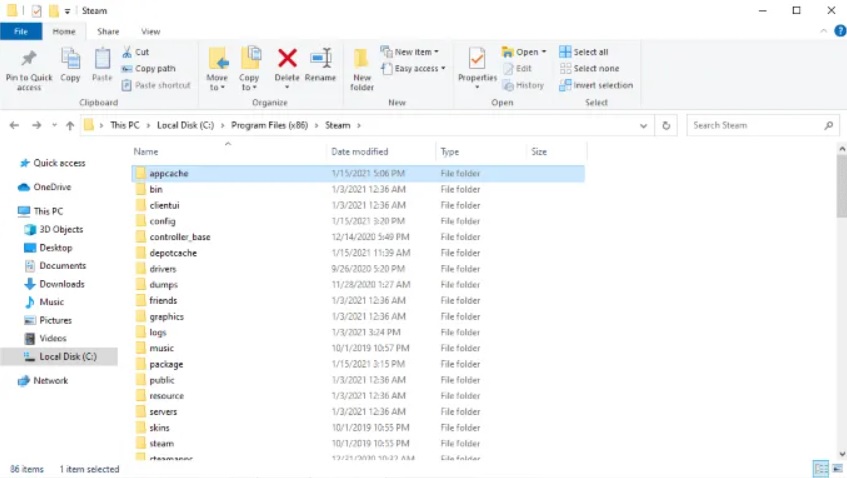Expand the address bar history dropdown
The image size is (847, 478).
[x=643, y=126]
